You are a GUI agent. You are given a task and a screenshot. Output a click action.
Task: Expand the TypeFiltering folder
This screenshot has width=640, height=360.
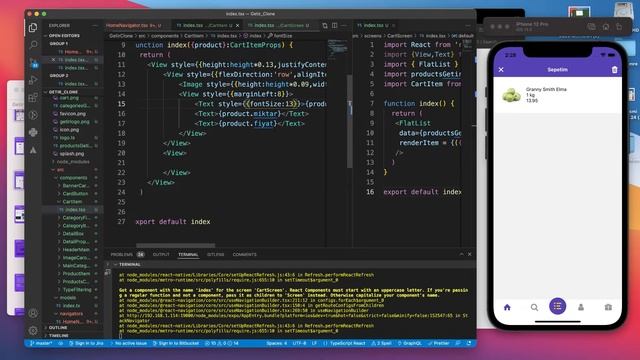click(77, 289)
